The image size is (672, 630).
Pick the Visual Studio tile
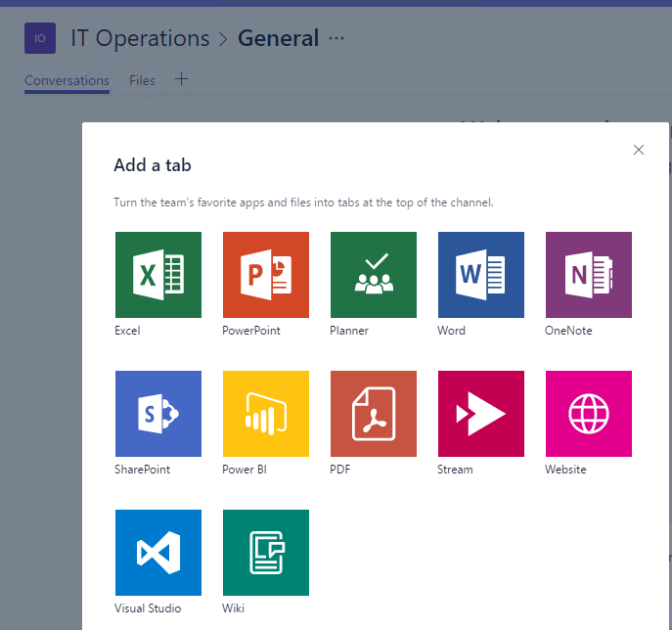(x=158, y=553)
